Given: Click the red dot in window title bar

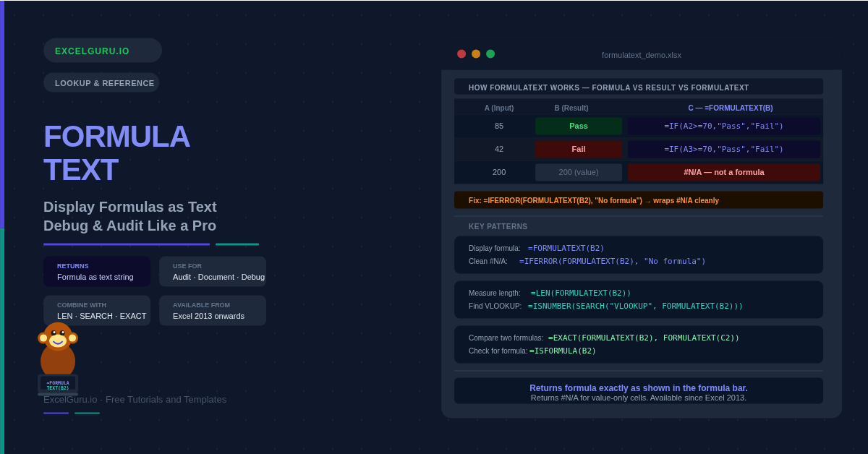Looking at the screenshot, I should tap(461, 54).
